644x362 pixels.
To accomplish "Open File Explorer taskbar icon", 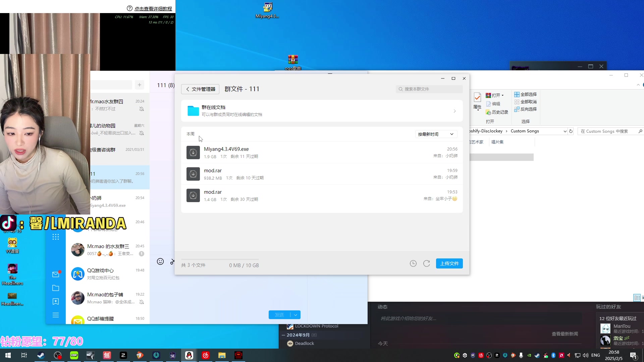I will pyautogui.click(x=222, y=355).
